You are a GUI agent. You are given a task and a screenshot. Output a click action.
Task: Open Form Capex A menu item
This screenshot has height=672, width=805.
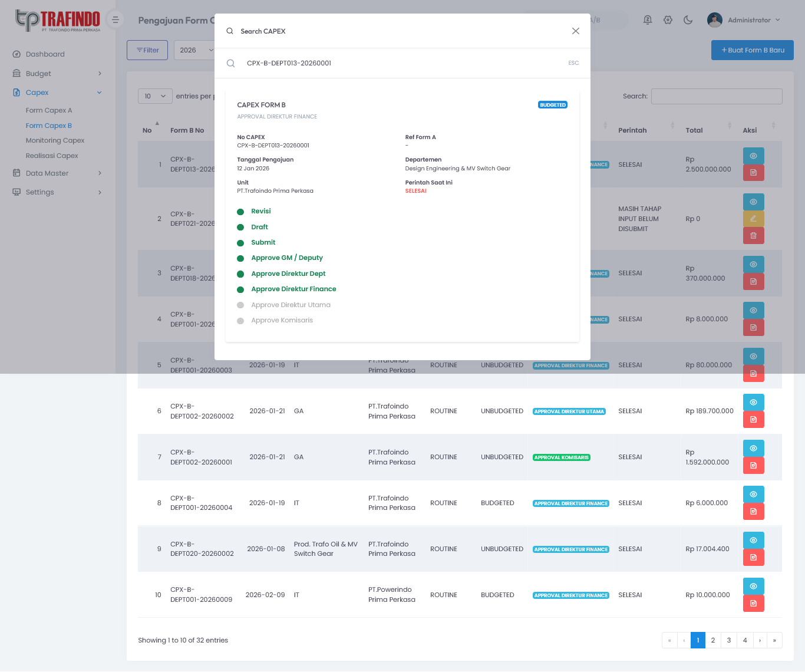click(49, 110)
